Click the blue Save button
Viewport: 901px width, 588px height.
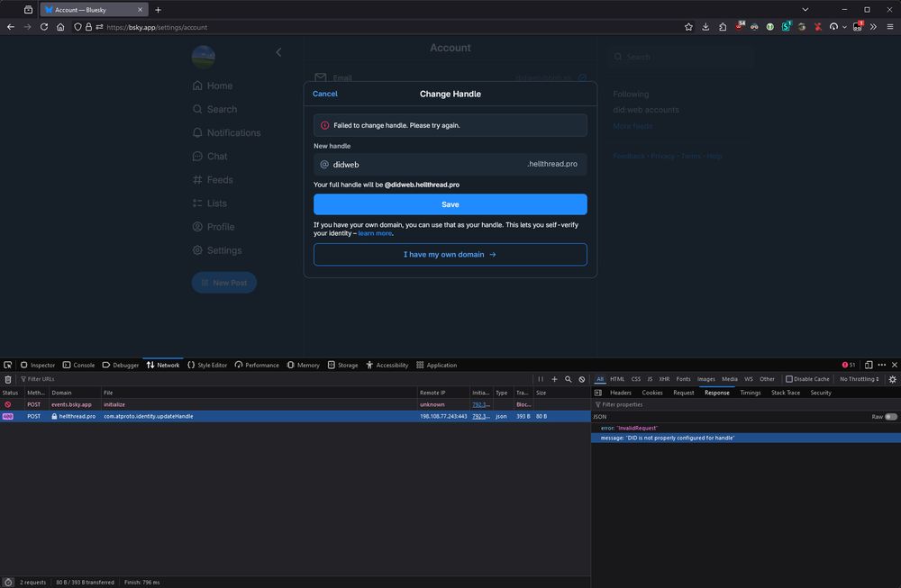pyautogui.click(x=450, y=204)
